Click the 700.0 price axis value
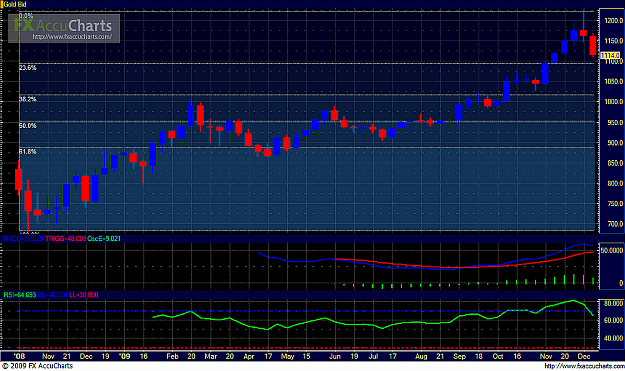This screenshot has width=625, height=371. point(615,224)
